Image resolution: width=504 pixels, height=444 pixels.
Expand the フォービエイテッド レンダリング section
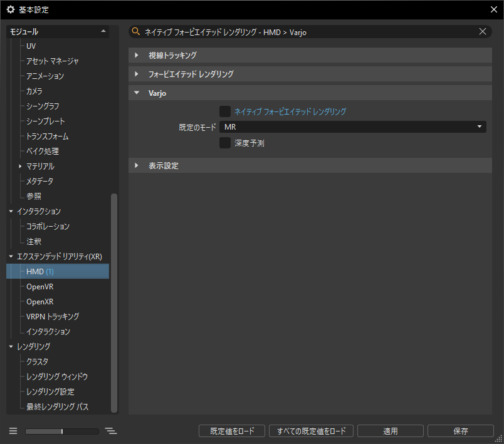pyautogui.click(x=137, y=74)
